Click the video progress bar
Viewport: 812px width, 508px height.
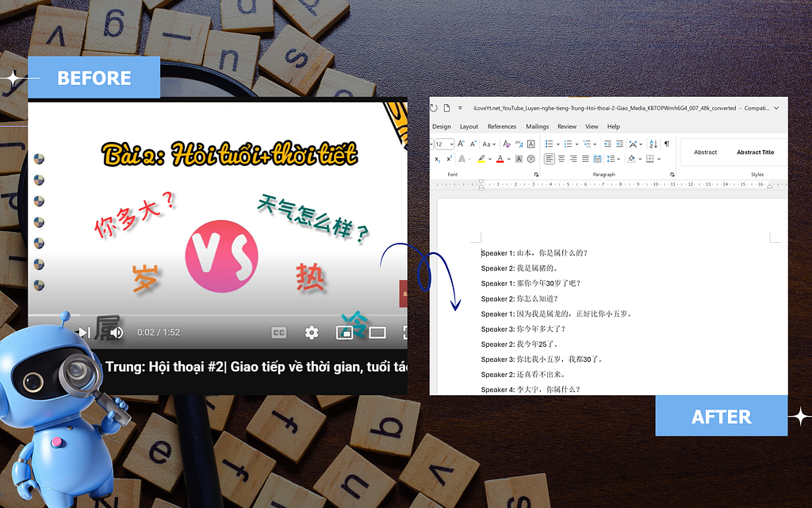point(214,315)
